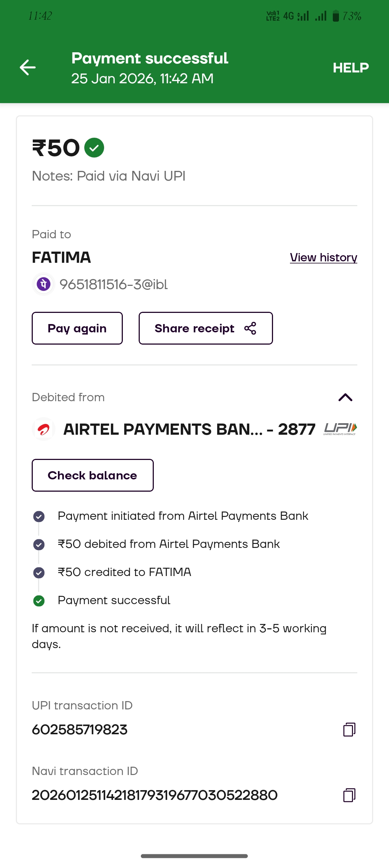This screenshot has height=868, width=389.
Task: Collapse the Debited from section
Action: coord(345,397)
